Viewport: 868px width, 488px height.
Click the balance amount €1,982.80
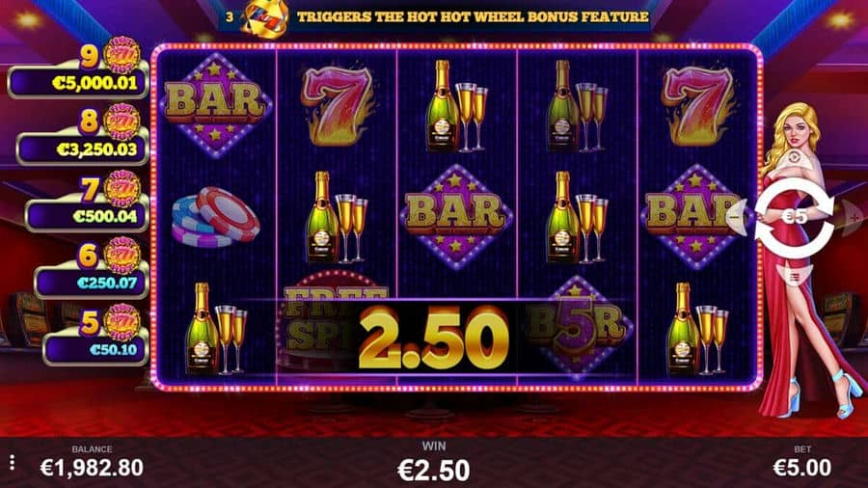tap(92, 468)
